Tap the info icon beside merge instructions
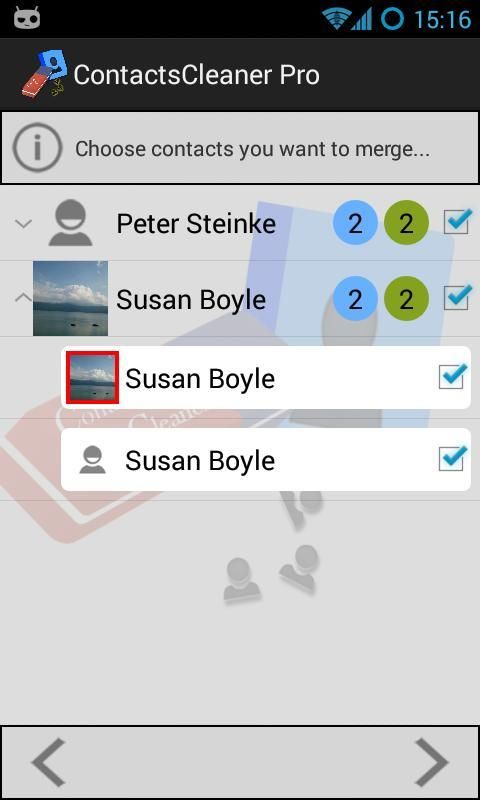 [37, 148]
